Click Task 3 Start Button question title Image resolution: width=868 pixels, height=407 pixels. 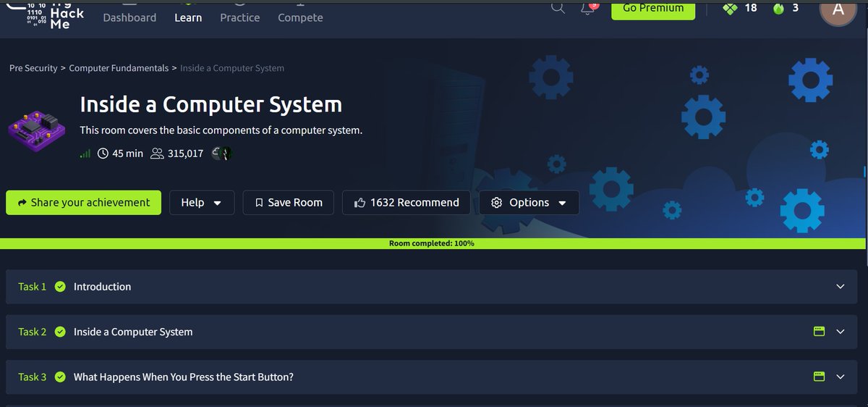click(184, 377)
